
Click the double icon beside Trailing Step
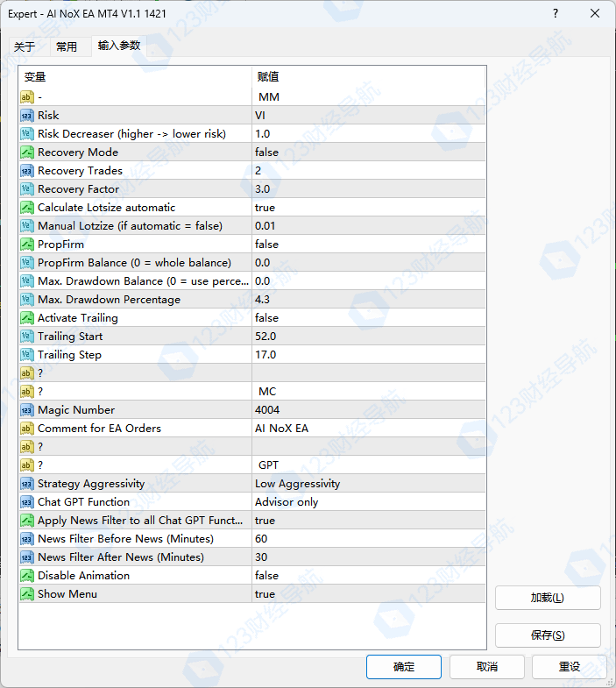pos(27,355)
